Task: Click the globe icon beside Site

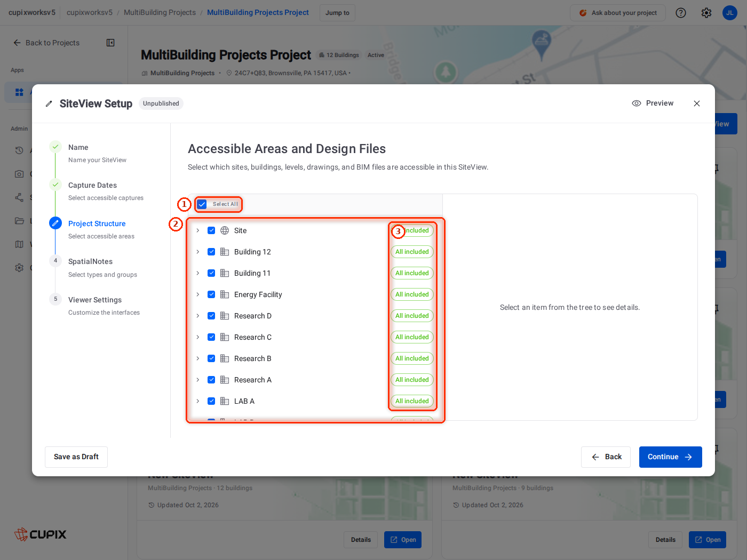Action: pyautogui.click(x=225, y=230)
